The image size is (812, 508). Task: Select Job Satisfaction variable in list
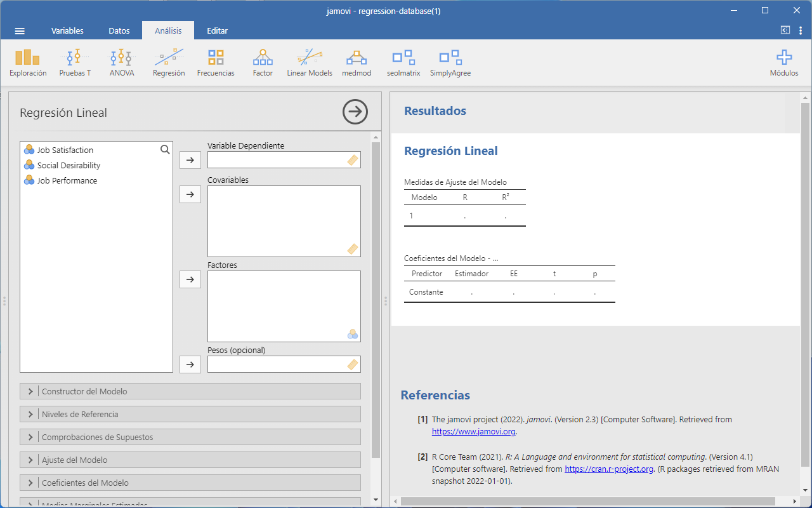pyautogui.click(x=65, y=150)
